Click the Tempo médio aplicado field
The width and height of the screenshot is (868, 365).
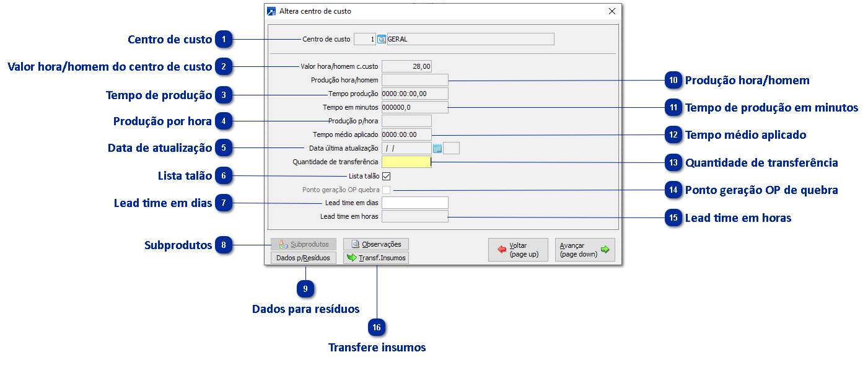click(406, 134)
